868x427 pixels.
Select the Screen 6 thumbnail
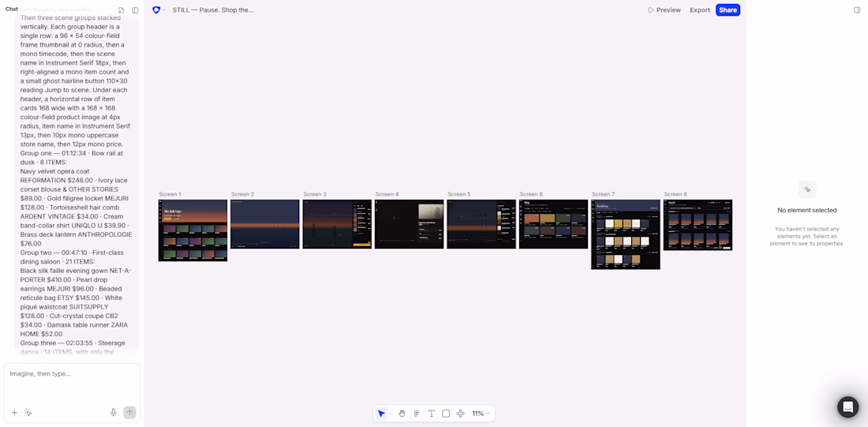click(554, 223)
